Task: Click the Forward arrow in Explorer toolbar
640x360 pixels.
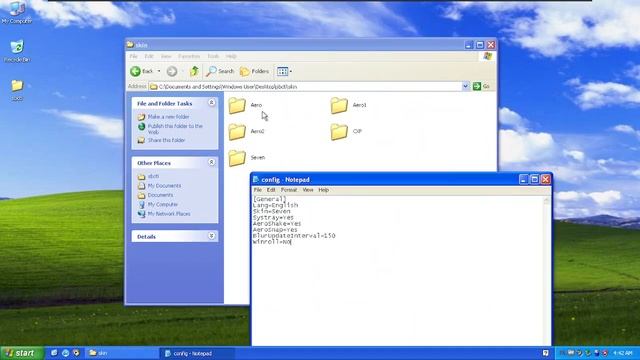Action: click(x=172, y=71)
